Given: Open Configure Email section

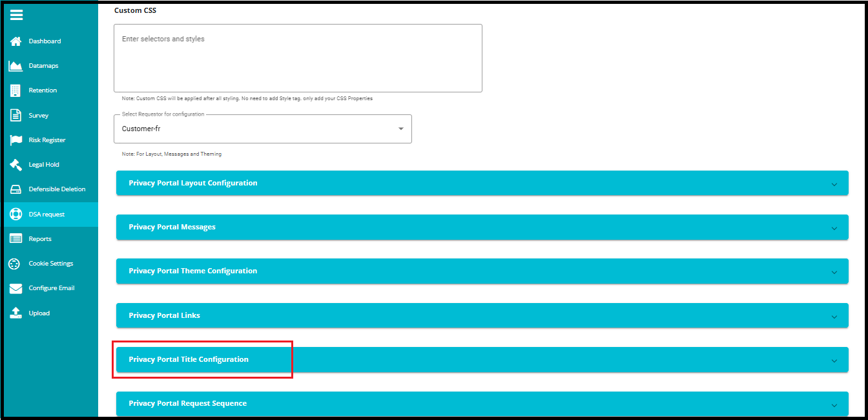Looking at the screenshot, I should coord(52,288).
